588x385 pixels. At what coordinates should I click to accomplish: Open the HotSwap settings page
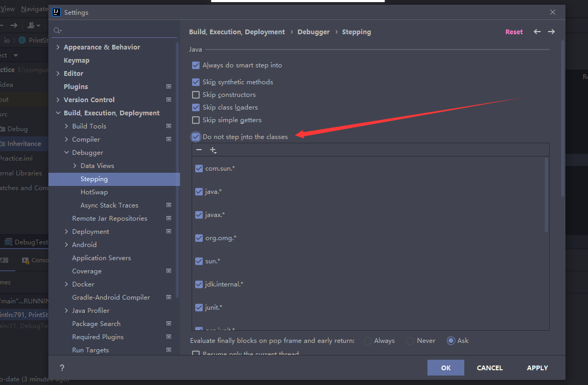click(x=94, y=192)
